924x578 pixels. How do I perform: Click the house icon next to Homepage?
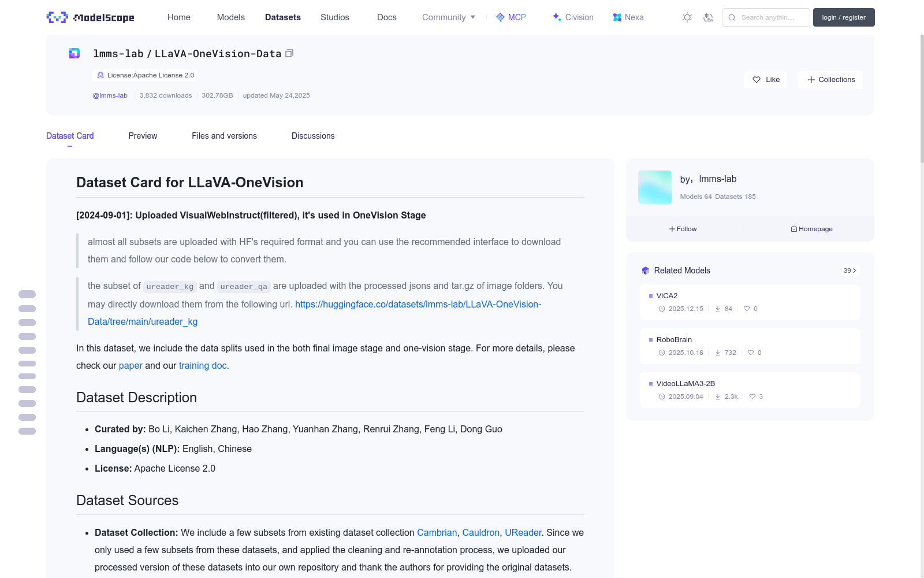tap(794, 229)
